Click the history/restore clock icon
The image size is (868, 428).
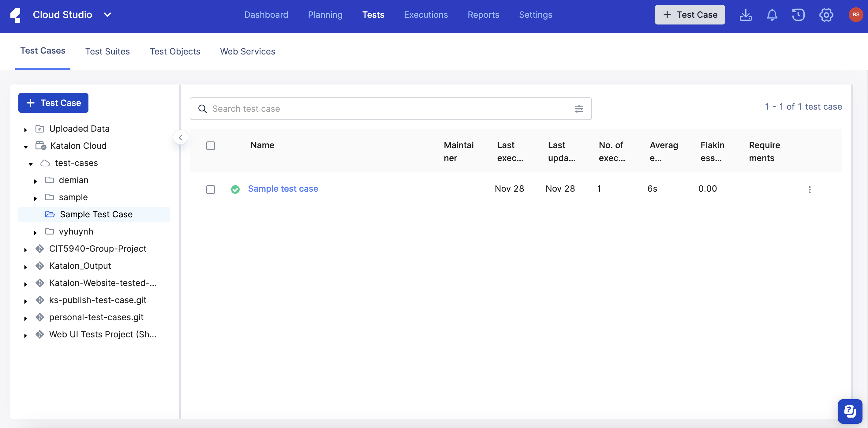tap(799, 15)
